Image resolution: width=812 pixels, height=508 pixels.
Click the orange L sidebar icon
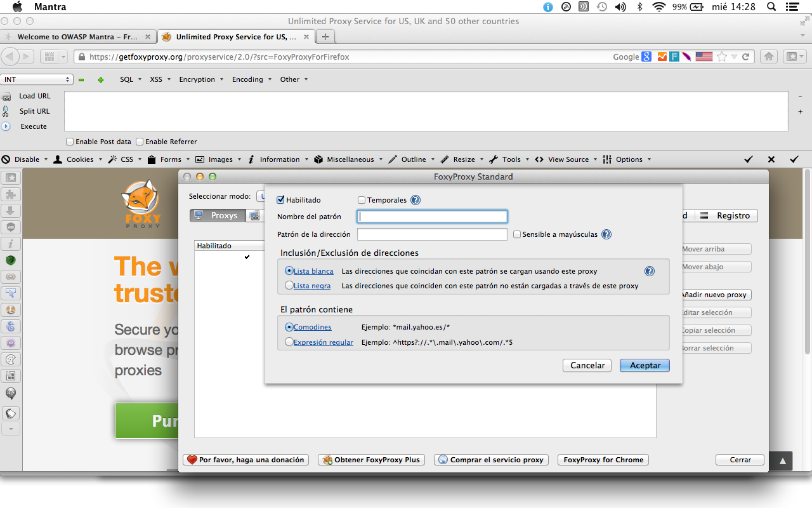11,310
